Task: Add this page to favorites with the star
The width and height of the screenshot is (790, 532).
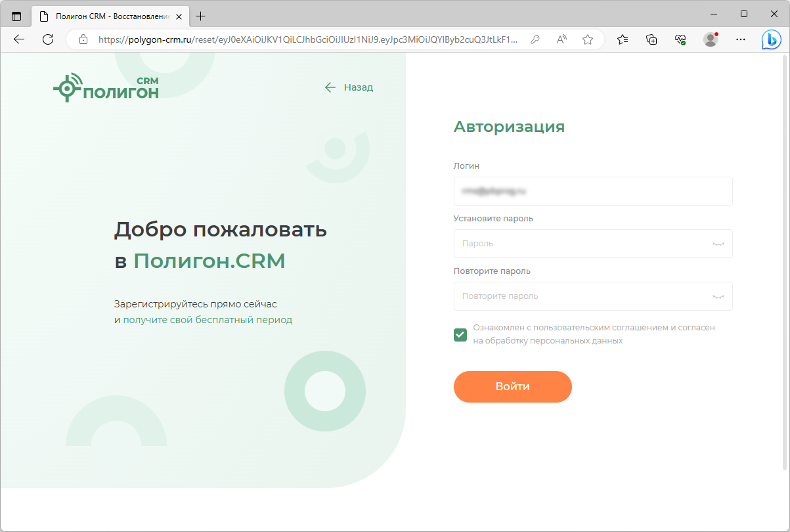Action: point(588,39)
